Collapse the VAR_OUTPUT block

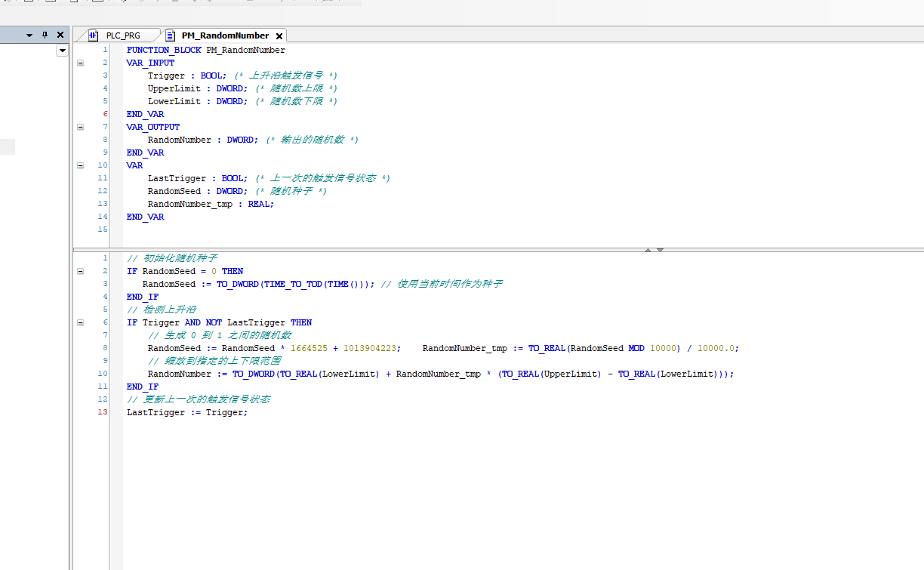click(80, 127)
